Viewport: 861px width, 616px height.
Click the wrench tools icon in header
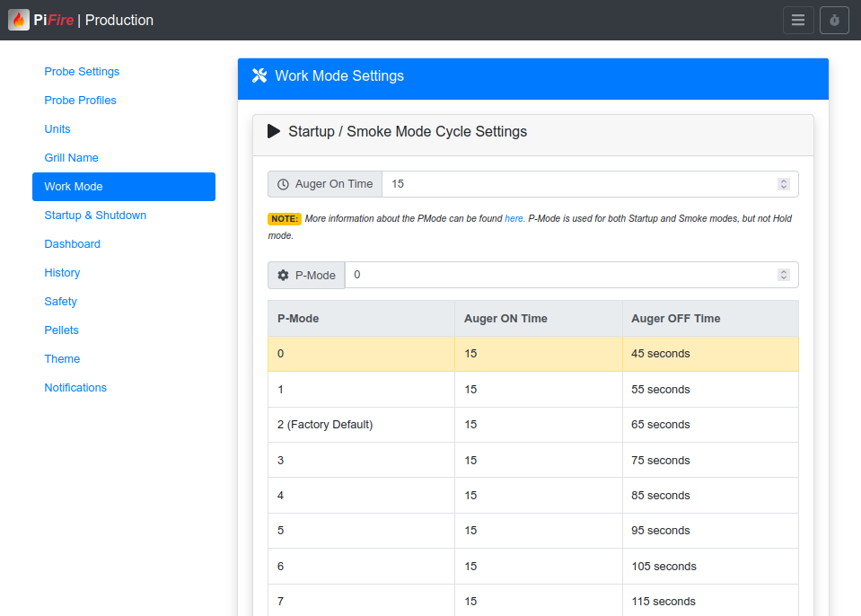tap(259, 76)
